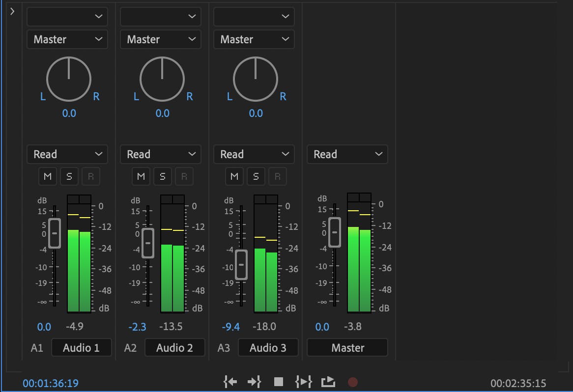The width and height of the screenshot is (573, 392).
Task: Toggle Loop playback icon
Action: (x=328, y=382)
